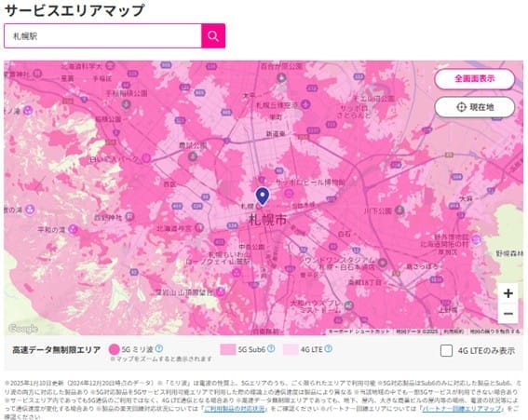Zoom in the map with plus button
The width and height of the screenshot is (528, 420).
tap(508, 293)
